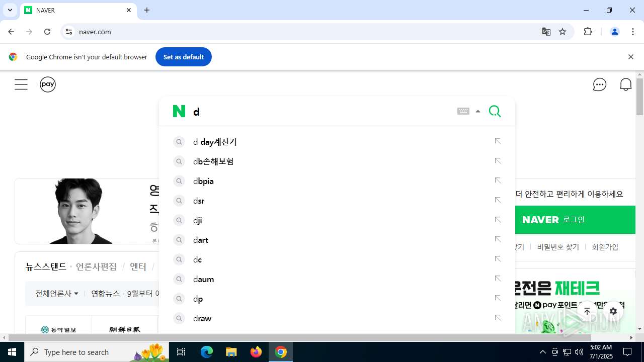Fill the search box with 'dart' arrow
Screen dimensions: 644x362
(x=498, y=240)
